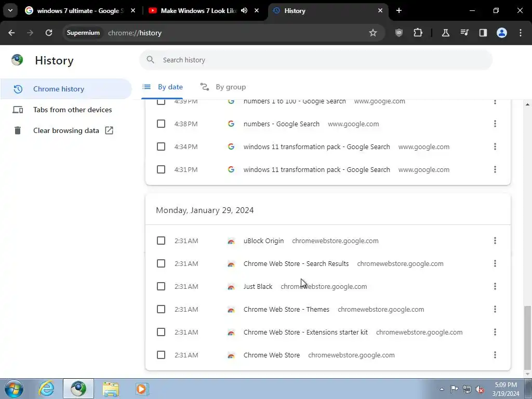Click the browser back arrow
Screen dimensions: 532x399
[11, 33]
